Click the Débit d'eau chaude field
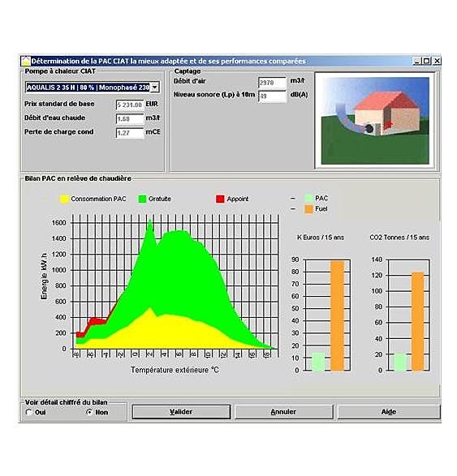The image size is (457, 476). tap(130, 118)
